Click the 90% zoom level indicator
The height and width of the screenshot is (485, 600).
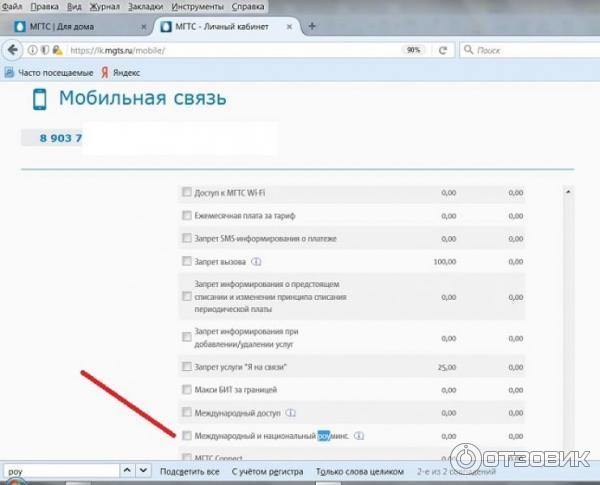coord(412,49)
